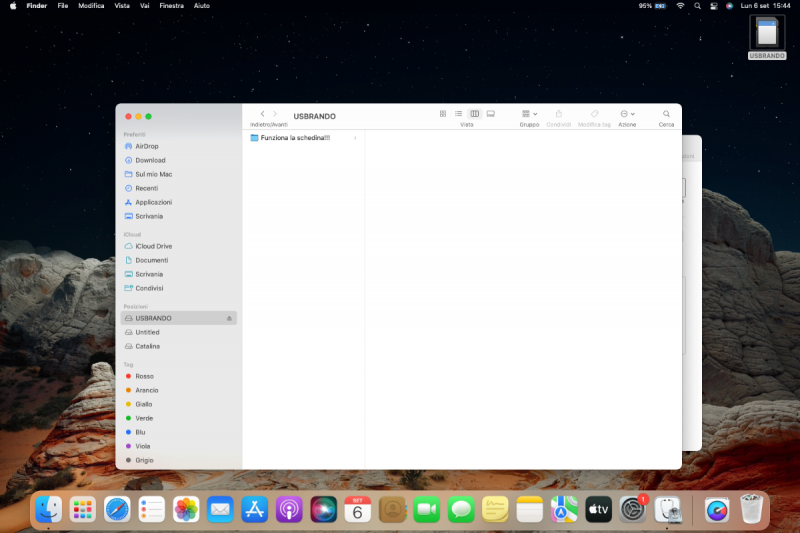Open Safari from the Dock

(x=117, y=509)
